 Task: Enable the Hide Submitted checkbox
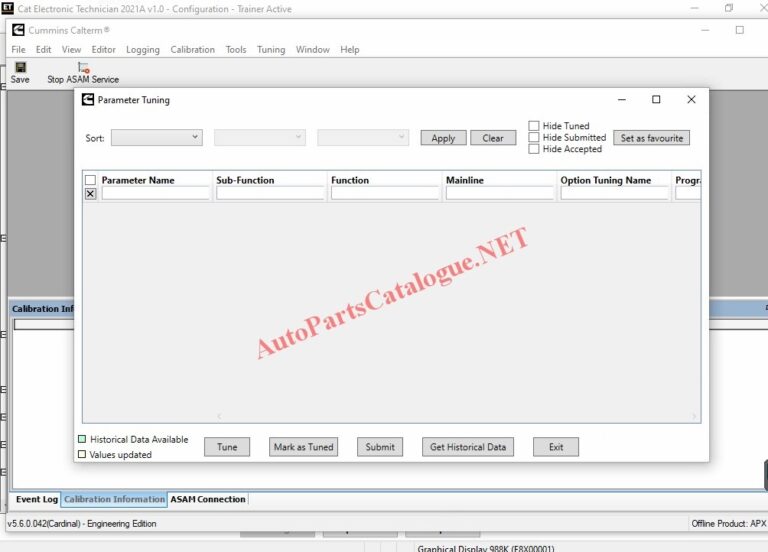click(x=534, y=137)
